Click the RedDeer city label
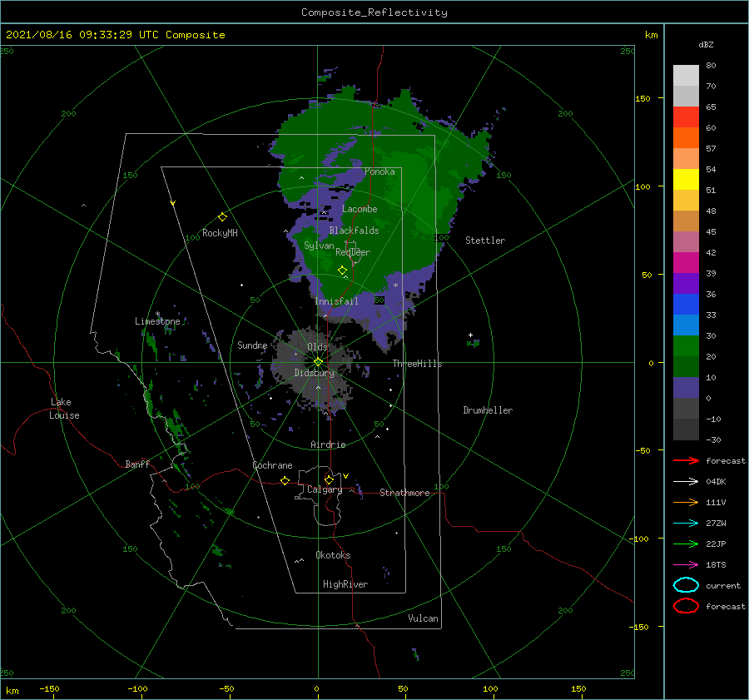Image resolution: width=749 pixels, height=700 pixels. pyautogui.click(x=353, y=252)
